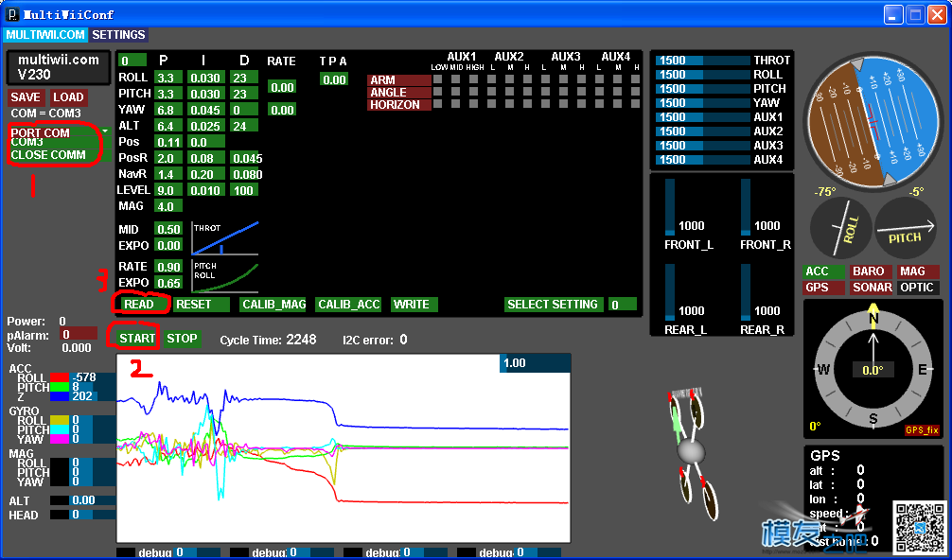This screenshot has width=952, height=560.
Task: Toggle the green ACC PITCH trace swatch
Action: (x=60, y=387)
